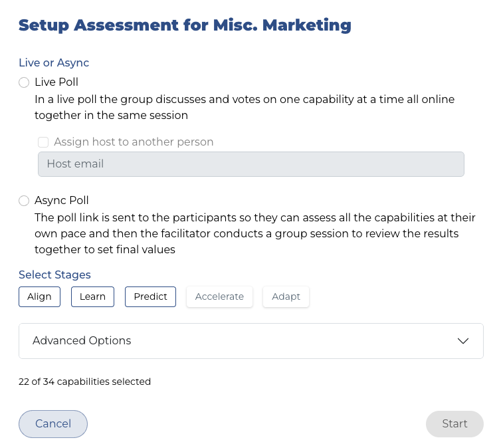Check the Assign host to another person checkbox

44,142
